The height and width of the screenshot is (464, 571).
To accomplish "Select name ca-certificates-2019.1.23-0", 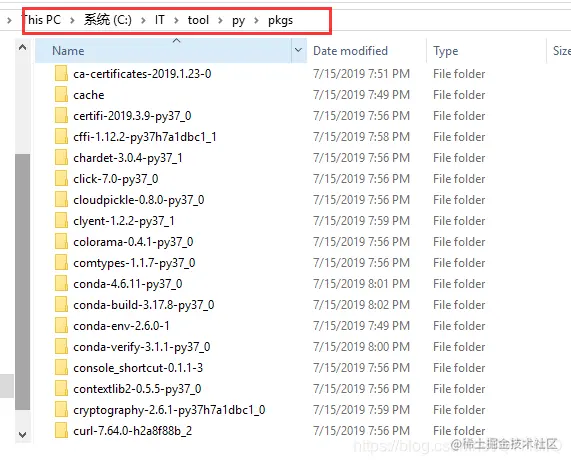I will point(142,74).
